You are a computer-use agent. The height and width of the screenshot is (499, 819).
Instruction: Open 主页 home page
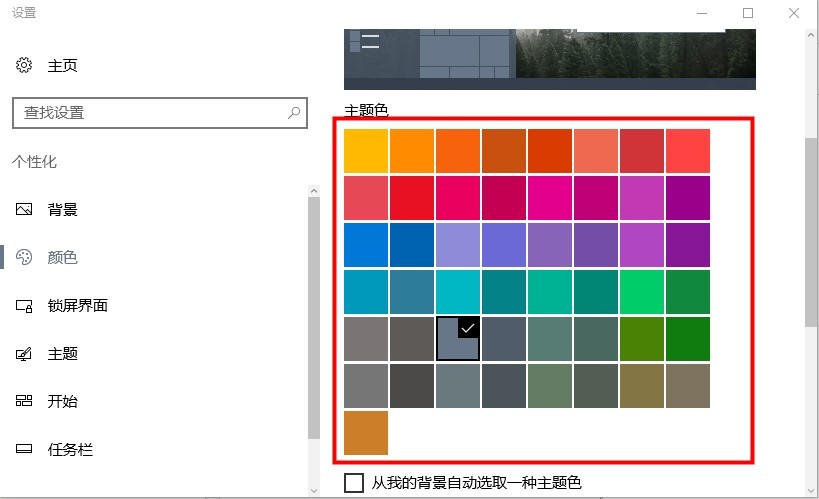(x=63, y=65)
